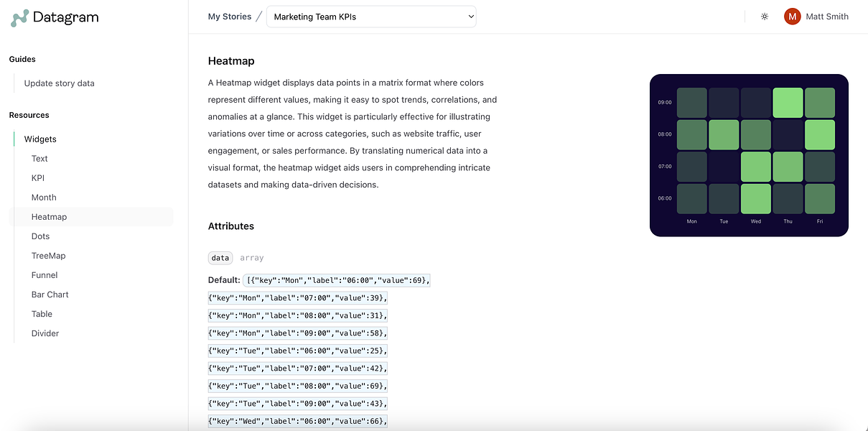868x431 pixels.
Task: Click the Mon 07:00 value 39 code line
Action: [x=298, y=297]
